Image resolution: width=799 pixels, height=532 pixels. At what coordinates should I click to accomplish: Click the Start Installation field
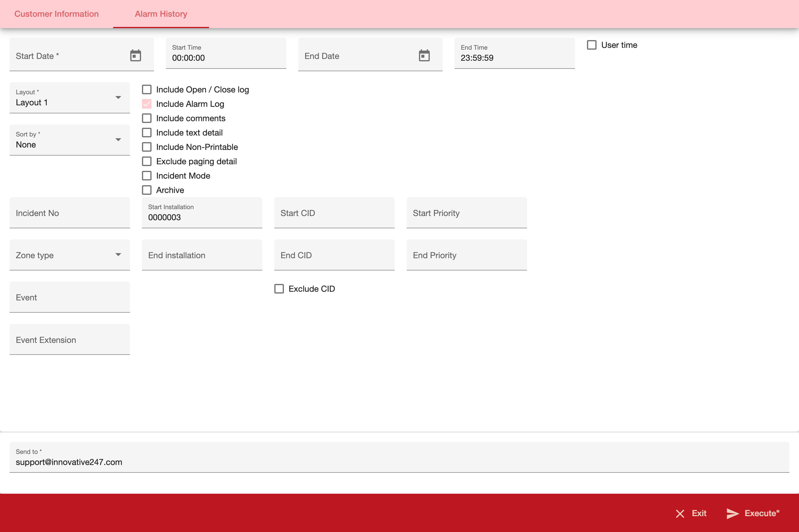202,213
